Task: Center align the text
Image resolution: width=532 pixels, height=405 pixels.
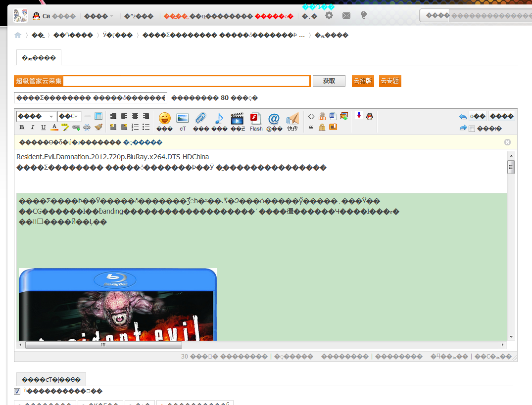Action: click(135, 116)
